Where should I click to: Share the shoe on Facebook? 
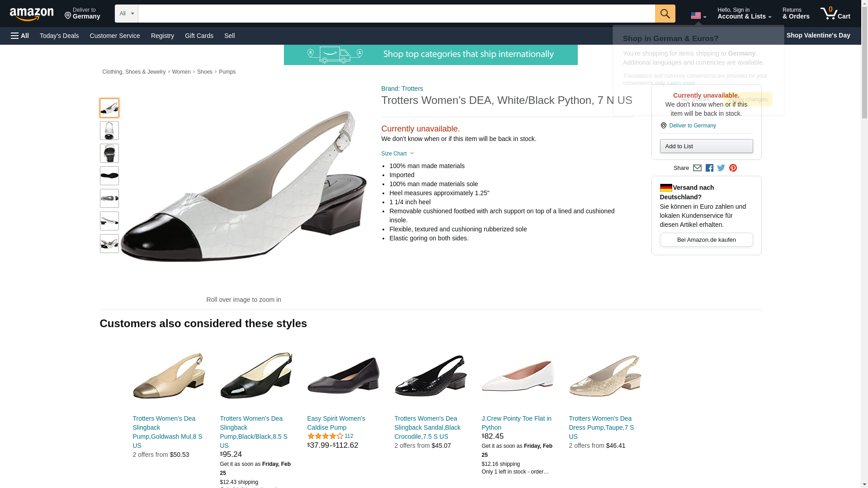click(709, 168)
